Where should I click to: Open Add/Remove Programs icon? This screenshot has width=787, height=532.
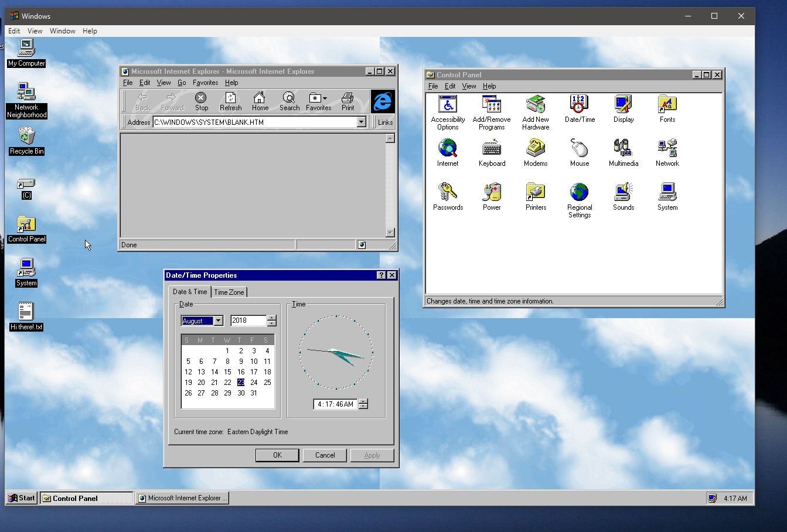click(x=492, y=112)
